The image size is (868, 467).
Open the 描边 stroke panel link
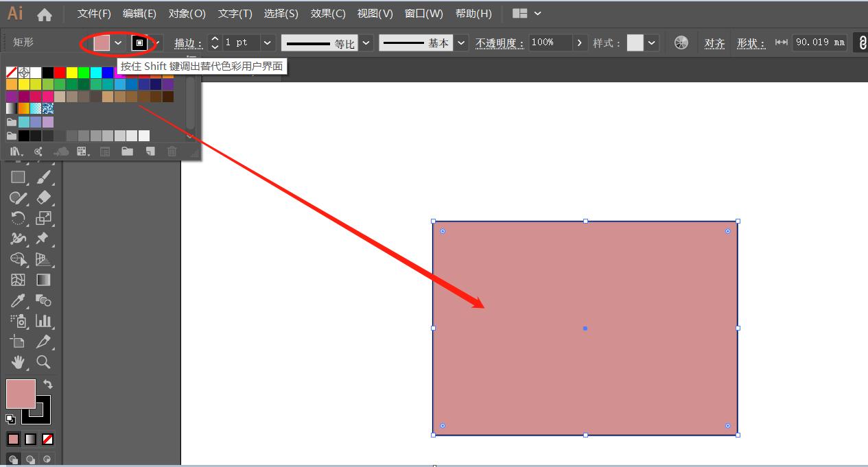[188, 43]
